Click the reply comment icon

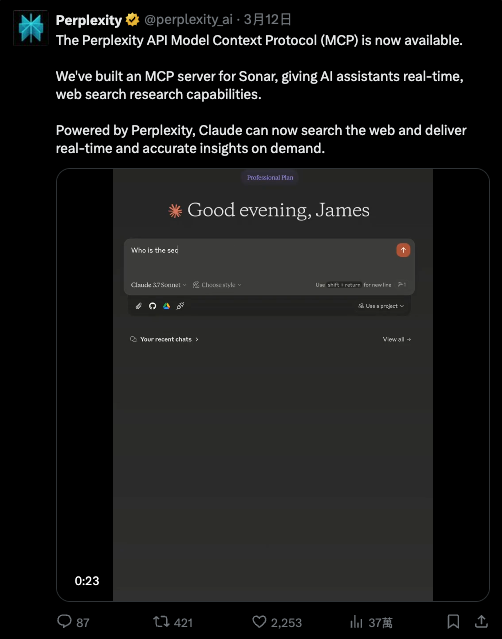[x=64, y=621]
